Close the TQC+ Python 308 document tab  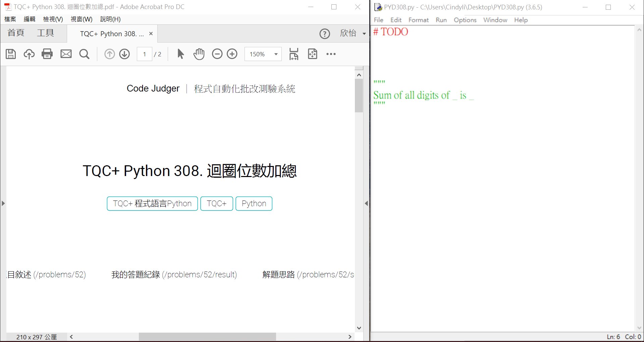pyautogui.click(x=151, y=34)
